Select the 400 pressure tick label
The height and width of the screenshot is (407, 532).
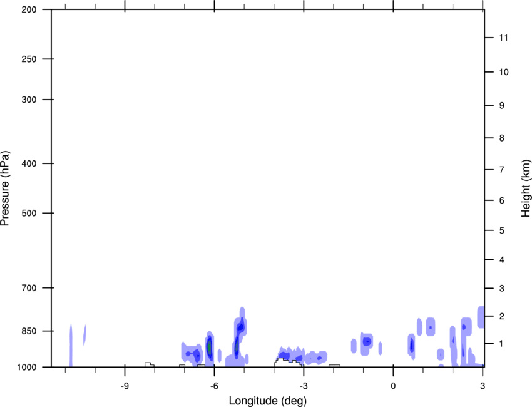(29, 163)
